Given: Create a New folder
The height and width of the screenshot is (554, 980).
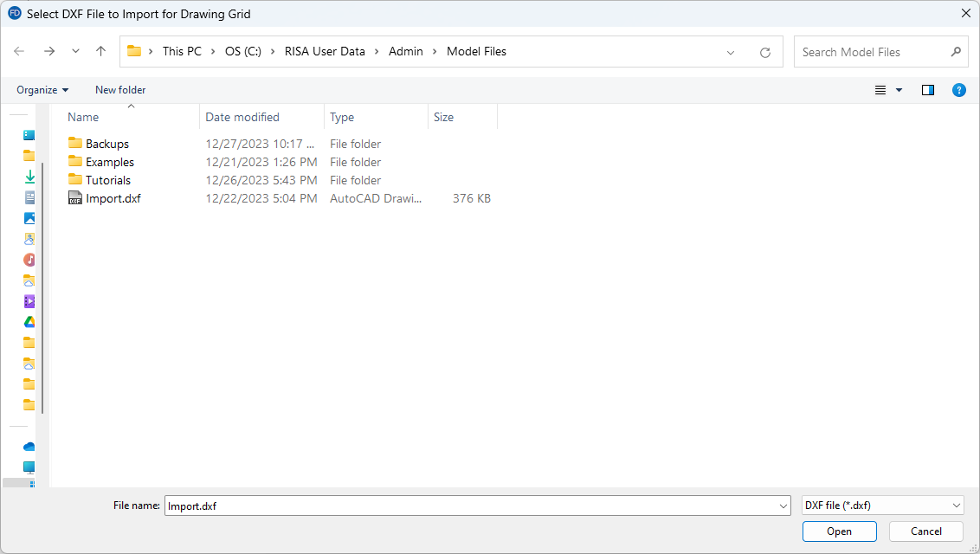Looking at the screenshot, I should (120, 90).
